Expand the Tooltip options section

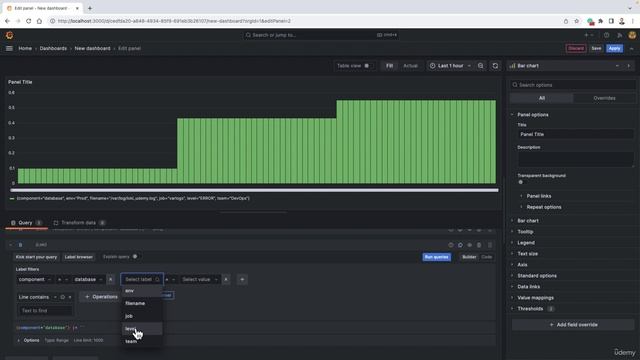pos(525,232)
